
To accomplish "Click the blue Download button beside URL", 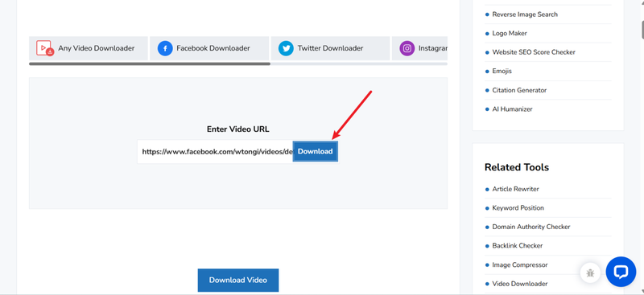I will (315, 151).
